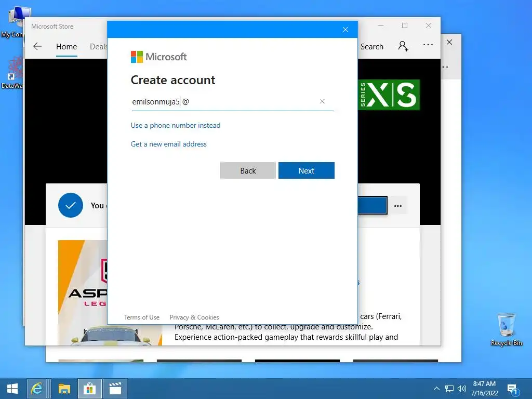The image size is (532, 399).
Task: Click the Back button in Create account dialog
Action: [x=248, y=170]
